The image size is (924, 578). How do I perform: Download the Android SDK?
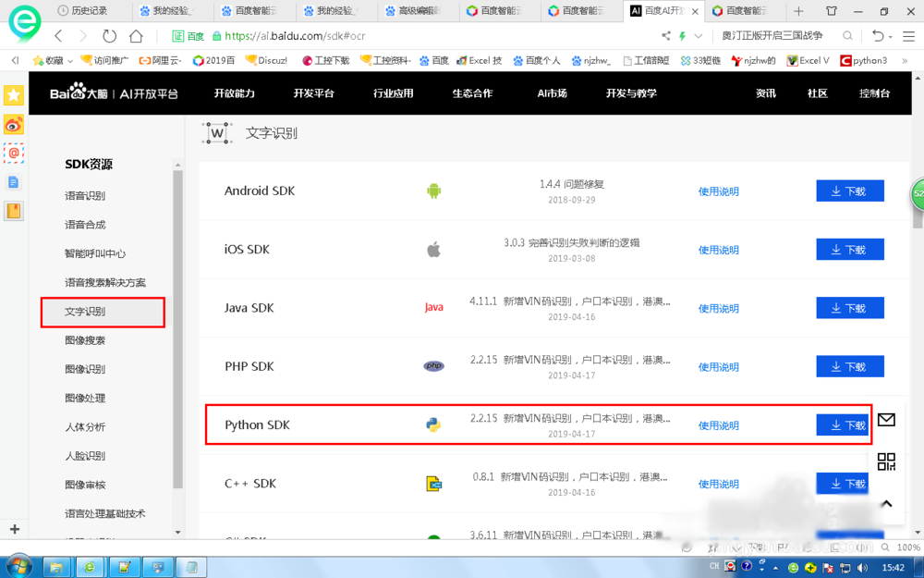pos(850,191)
